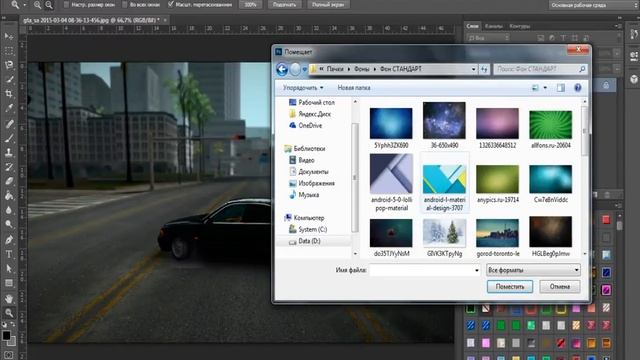Pick the red swatch in styles panel

click(x=606, y=220)
